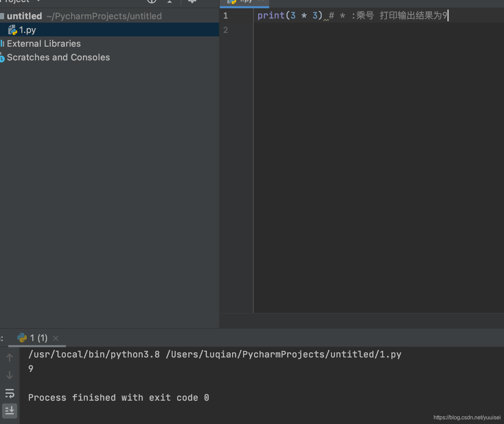Click the ~/PycharmProjects/untitled path label
Screen dimensions: 504x424
pos(104,16)
